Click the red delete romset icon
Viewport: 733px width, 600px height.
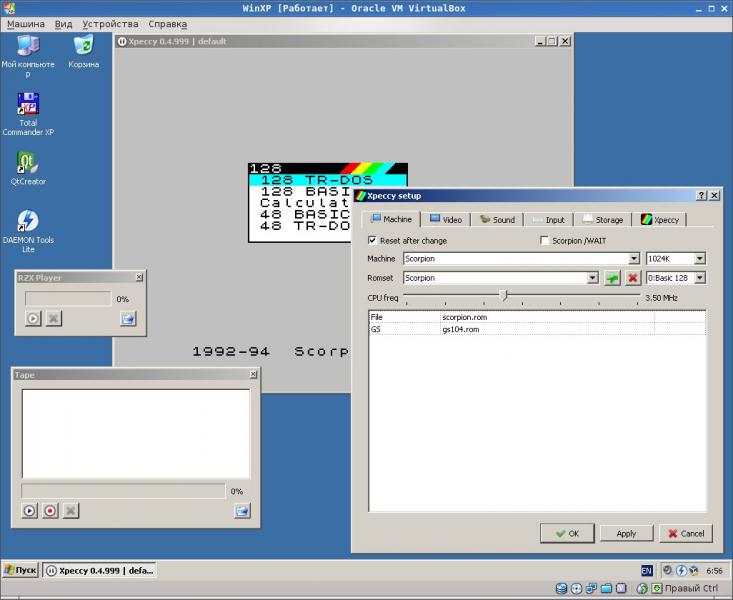[x=632, y=277]
